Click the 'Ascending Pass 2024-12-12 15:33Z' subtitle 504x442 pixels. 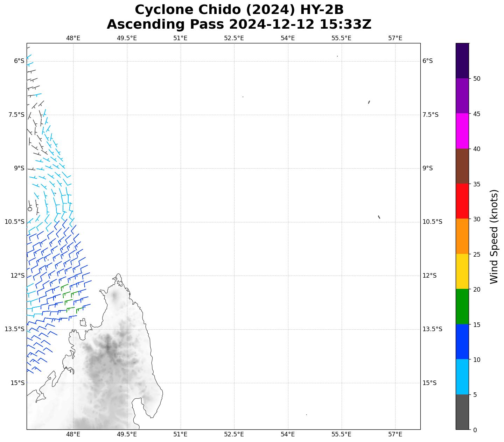pyautogui.click(x=239, y=24)
